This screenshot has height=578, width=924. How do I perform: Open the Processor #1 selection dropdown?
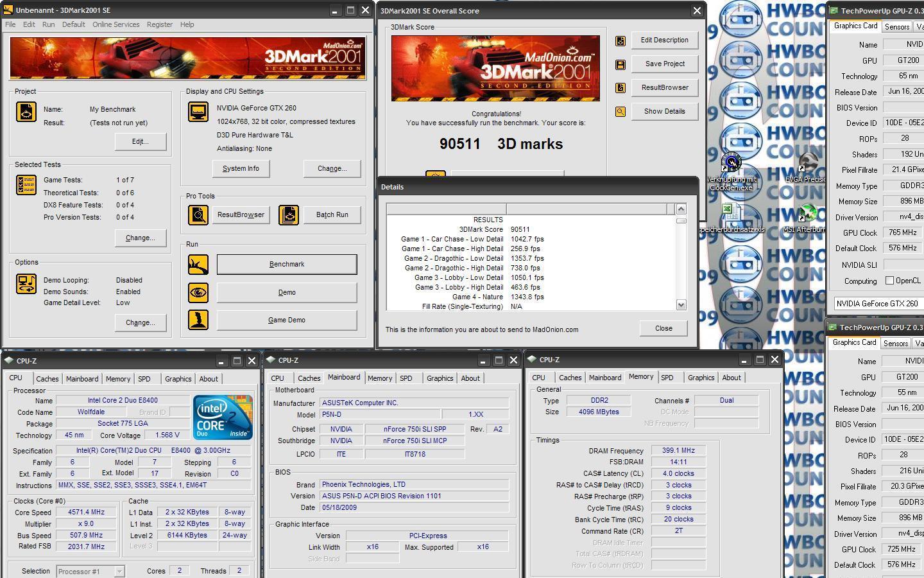click(119, 571)
